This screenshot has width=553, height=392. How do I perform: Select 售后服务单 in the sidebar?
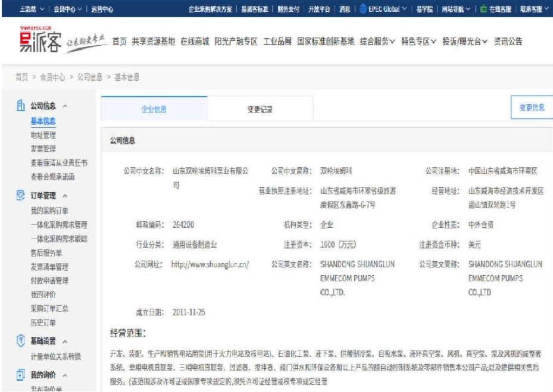tap(46, 253)
